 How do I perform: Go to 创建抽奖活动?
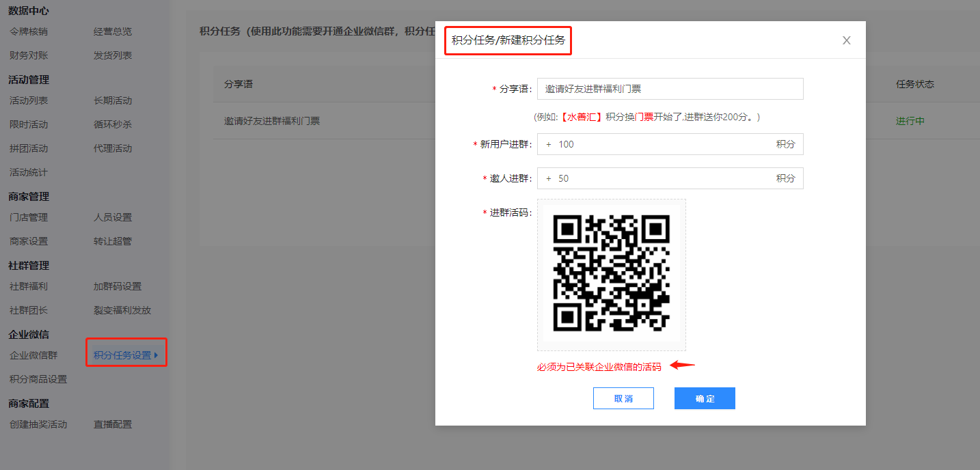click(38, 424)
